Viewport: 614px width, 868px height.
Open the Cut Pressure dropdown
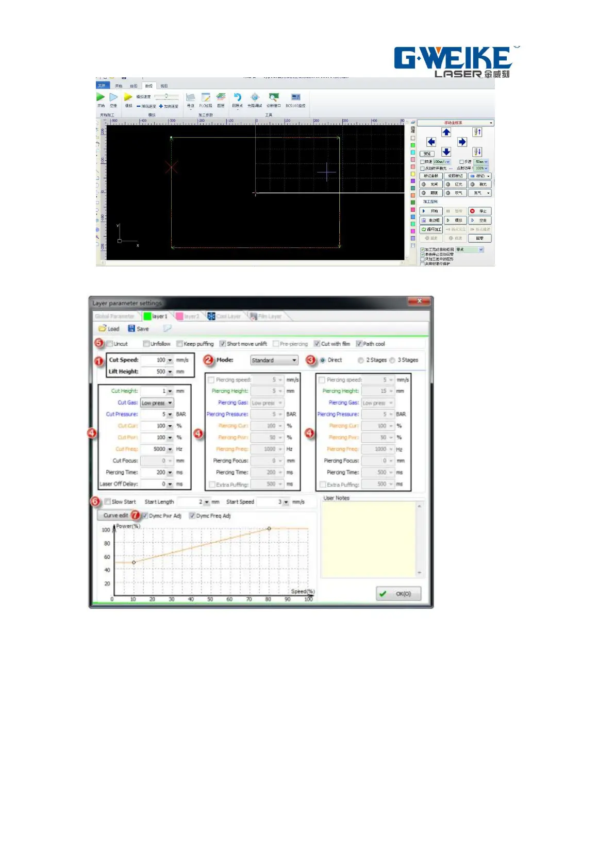170,414
